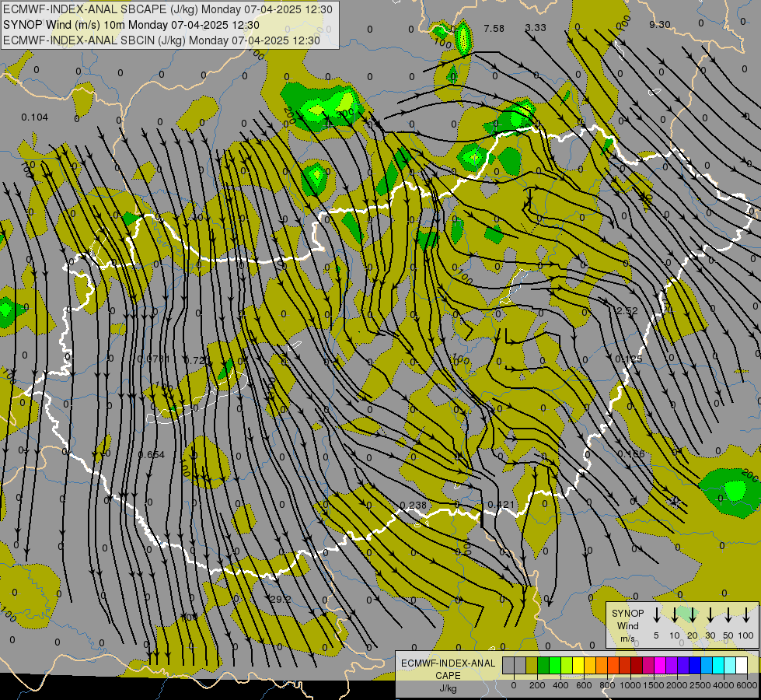Click the 5 m/s wind arrow in the legend
This screenshot has height=700, width=761.
656,615
